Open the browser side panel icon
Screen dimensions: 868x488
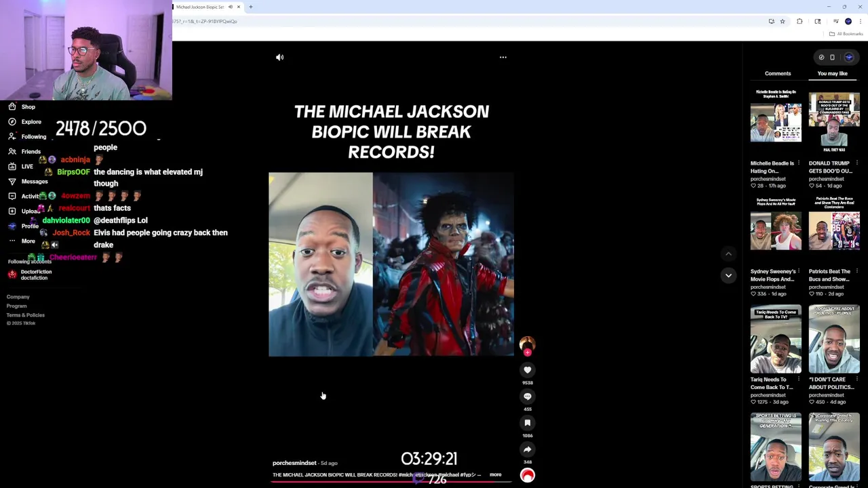coord(818,21)
